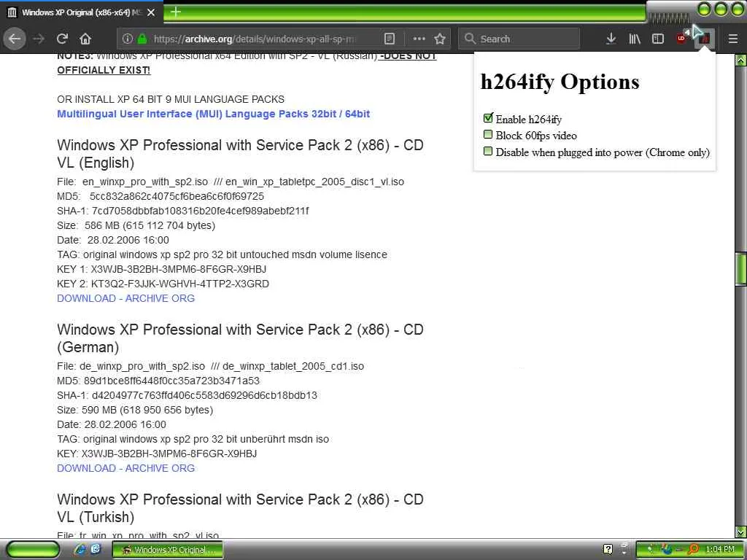Click the Size: 590 MB line
Image resolution: width=747 pixels, height=560 pixels.
[135, 410]
